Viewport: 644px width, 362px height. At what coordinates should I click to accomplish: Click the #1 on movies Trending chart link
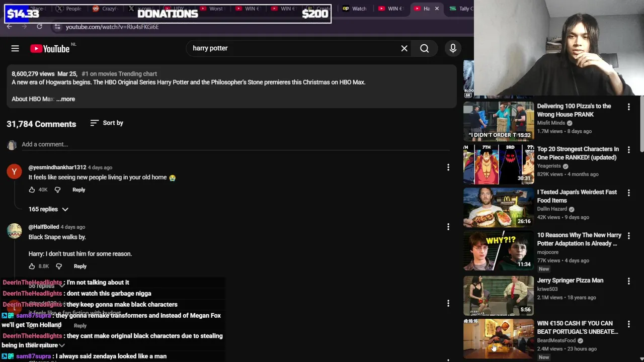tap(119, 74)
